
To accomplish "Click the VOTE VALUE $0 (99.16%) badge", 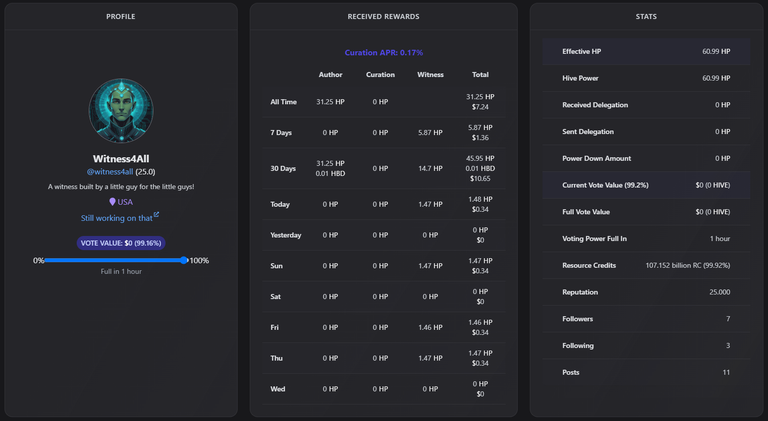I will (121, 243).
